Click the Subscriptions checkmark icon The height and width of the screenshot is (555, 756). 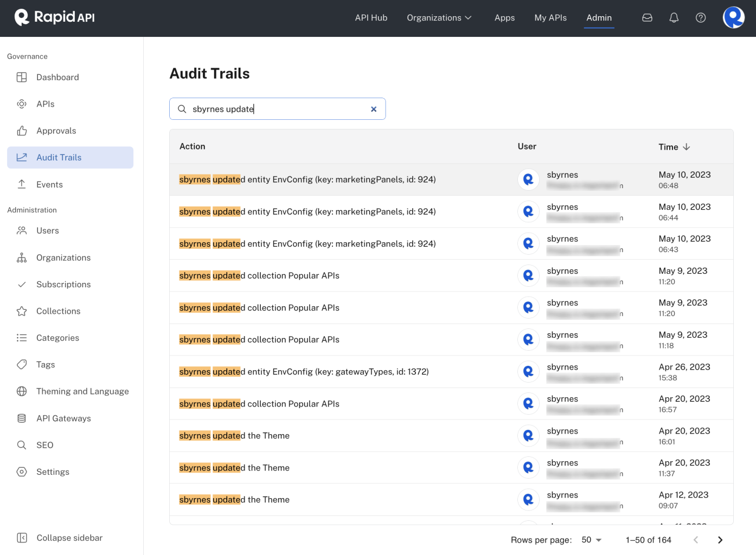pos(22,285)
